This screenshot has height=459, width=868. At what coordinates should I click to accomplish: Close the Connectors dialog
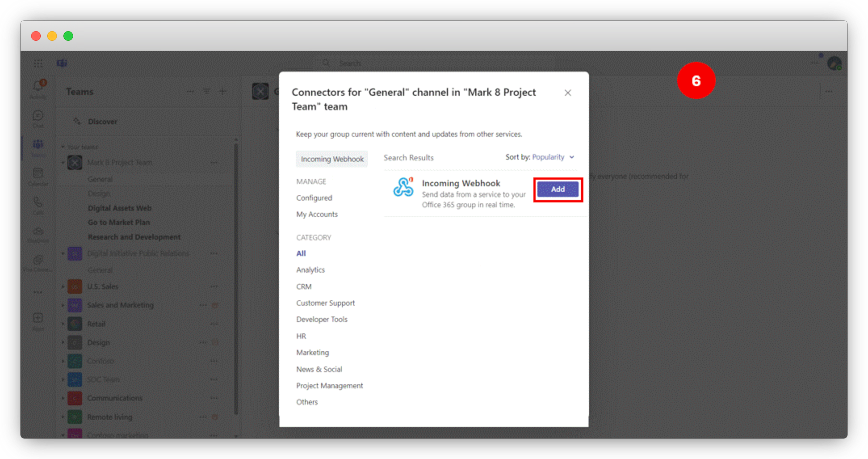point(568,93)
